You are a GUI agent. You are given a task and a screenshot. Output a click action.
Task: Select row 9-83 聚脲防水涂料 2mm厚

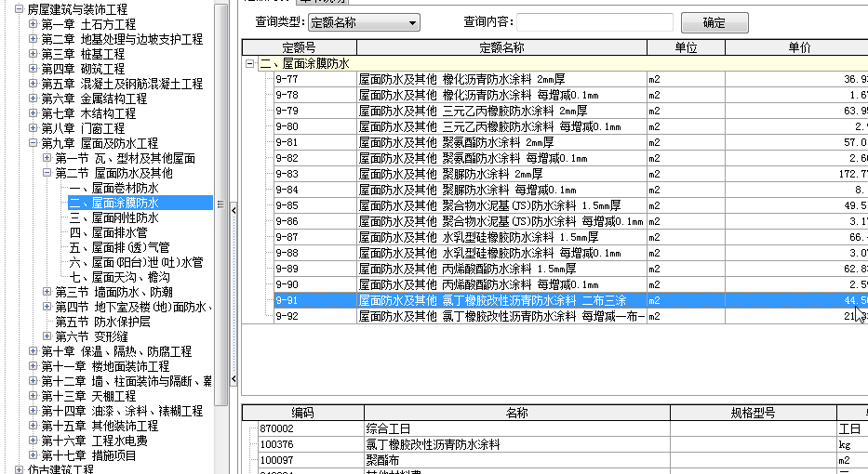click(x=571, y=174)
